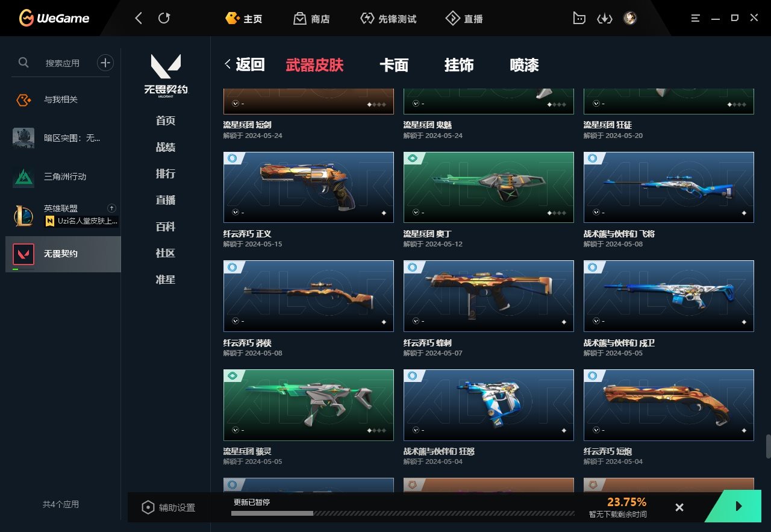Viewport: 771px width, 532px height.
Task: Open the 商店 store tab
Action: point(311,19)
